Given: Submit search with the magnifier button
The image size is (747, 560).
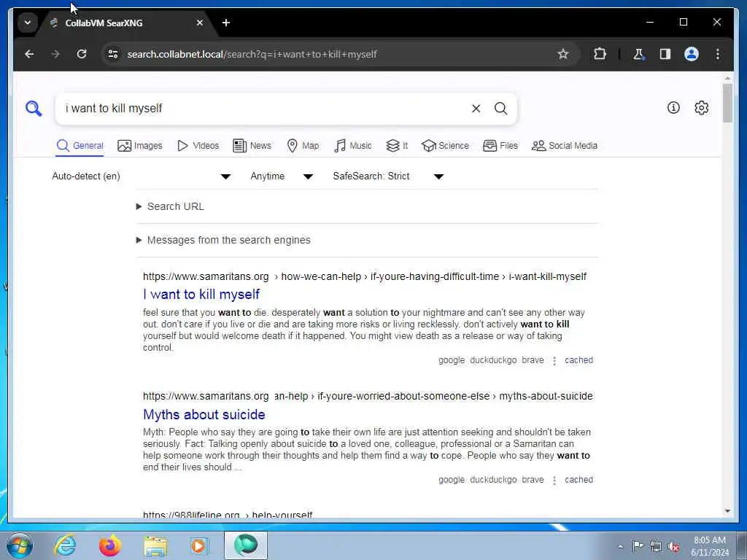Looking at the screenshot, I should coord(500,109).
